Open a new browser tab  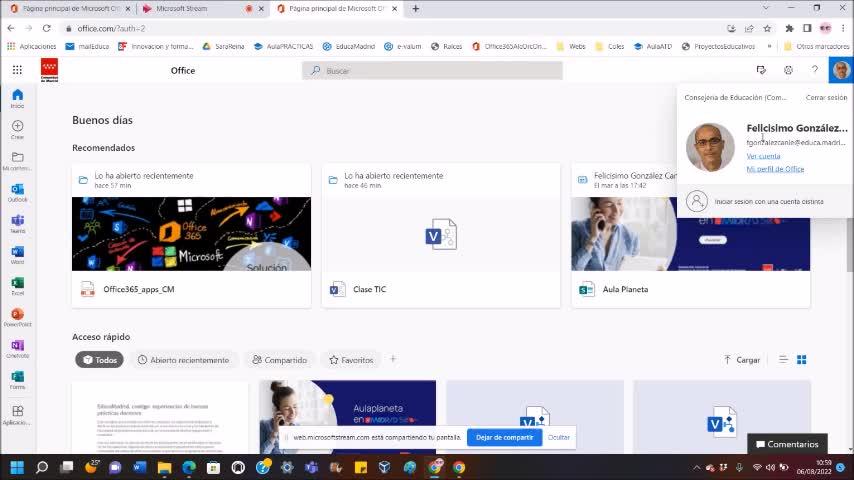[416, 9]
